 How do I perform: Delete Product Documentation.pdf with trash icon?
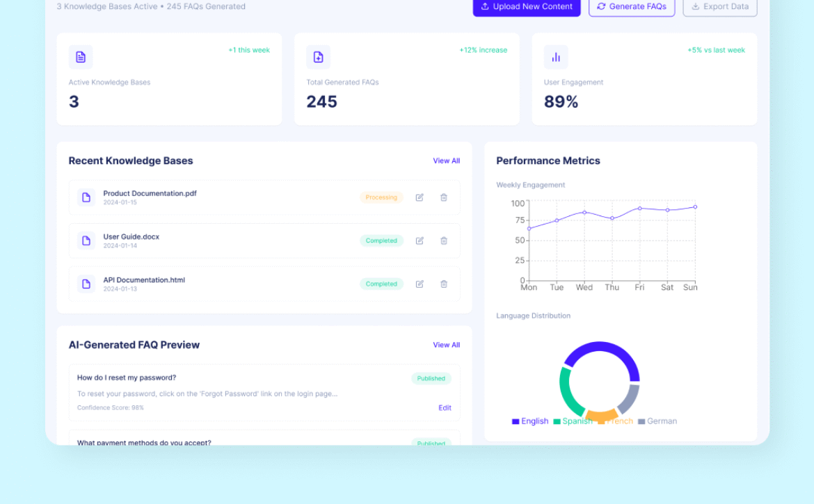click(444, 197)
